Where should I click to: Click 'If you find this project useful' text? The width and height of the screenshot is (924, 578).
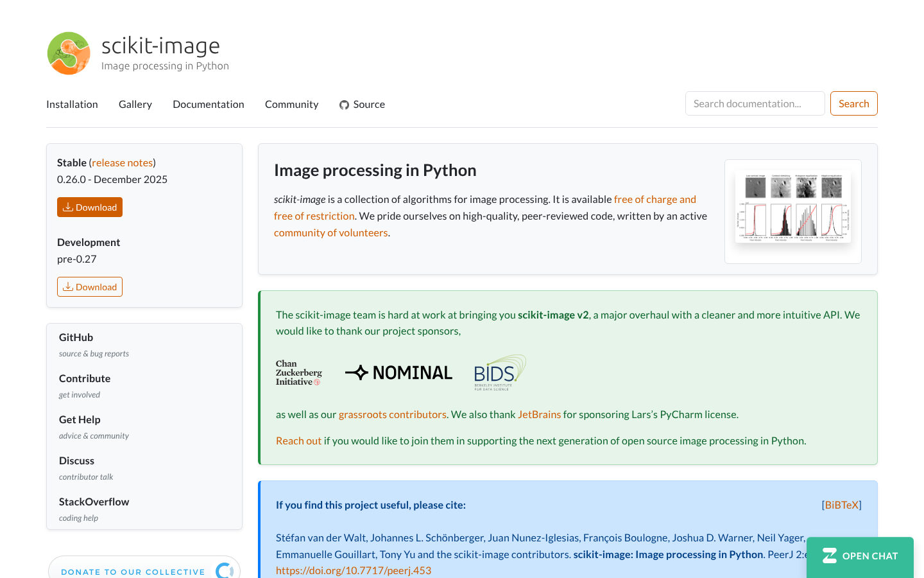pyautogui.click(x=371, y=505)
